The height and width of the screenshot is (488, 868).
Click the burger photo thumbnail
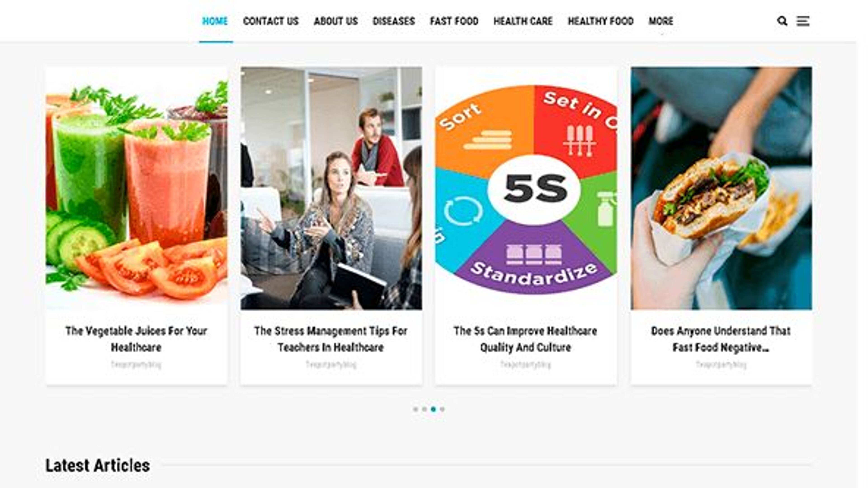coord(721,188)
